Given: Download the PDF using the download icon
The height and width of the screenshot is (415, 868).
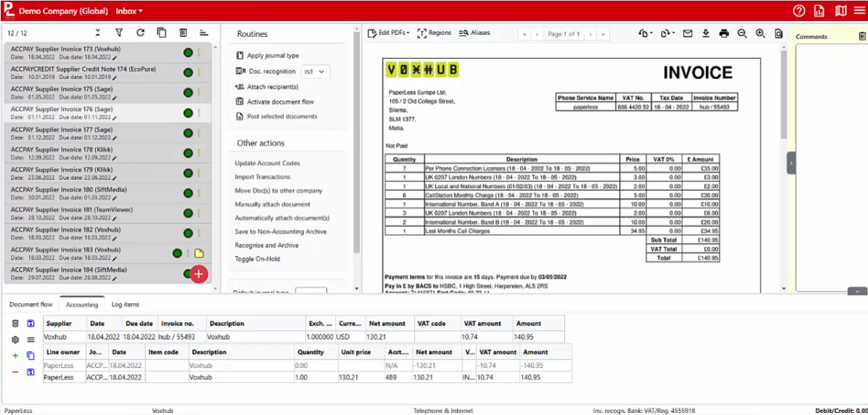Looking at the screenshot, I should coord(706,33).
